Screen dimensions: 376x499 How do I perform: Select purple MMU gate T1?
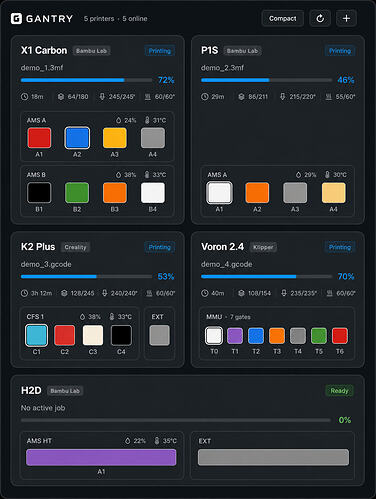point(235,335)
